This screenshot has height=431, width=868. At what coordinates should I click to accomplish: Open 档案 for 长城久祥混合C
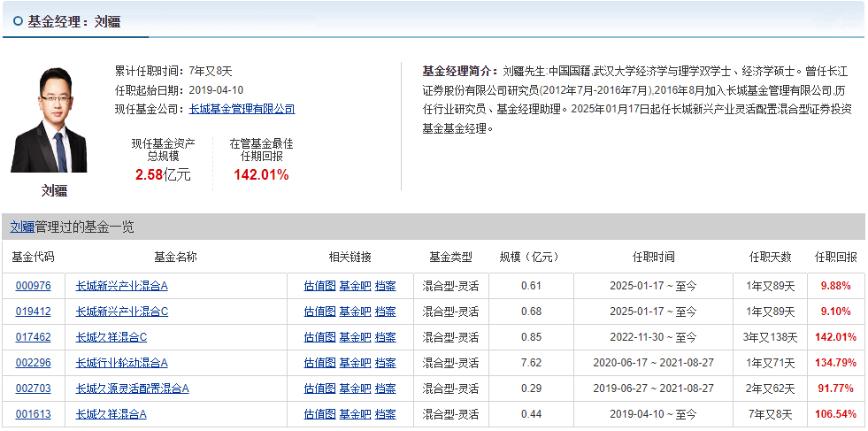coord(385,337)
